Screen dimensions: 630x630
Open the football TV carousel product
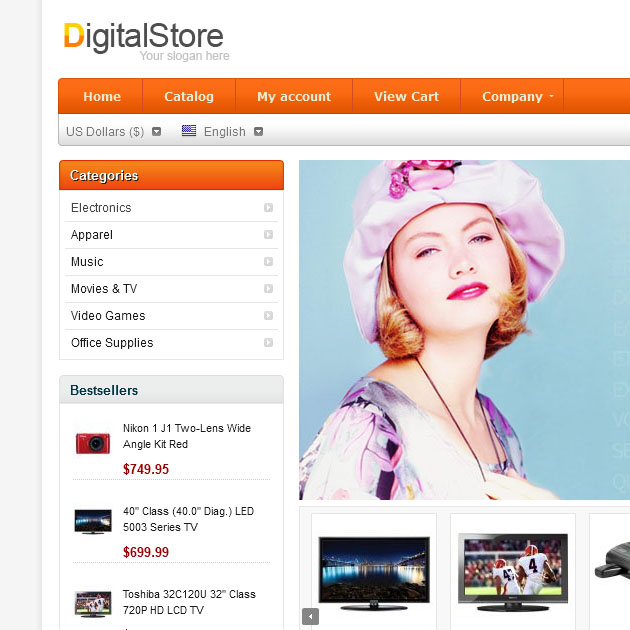pyautogui.click(x=513, y=572)
